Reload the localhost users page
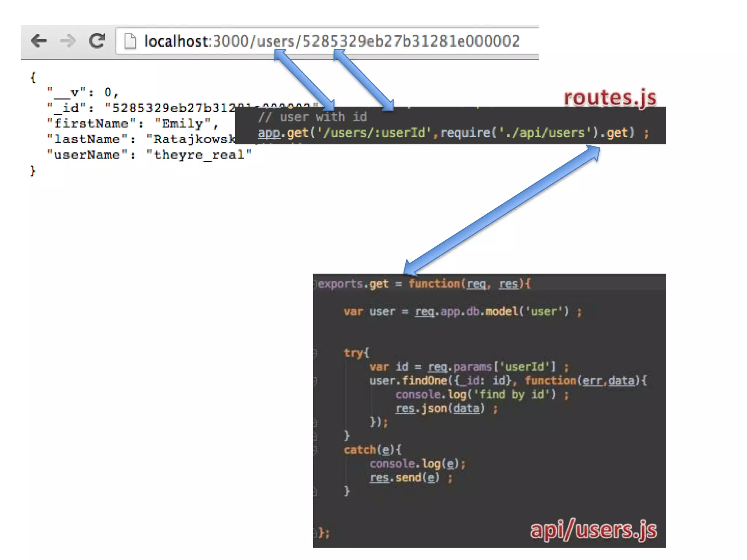The height and width of the screenshot is (560, 747). 97,41
